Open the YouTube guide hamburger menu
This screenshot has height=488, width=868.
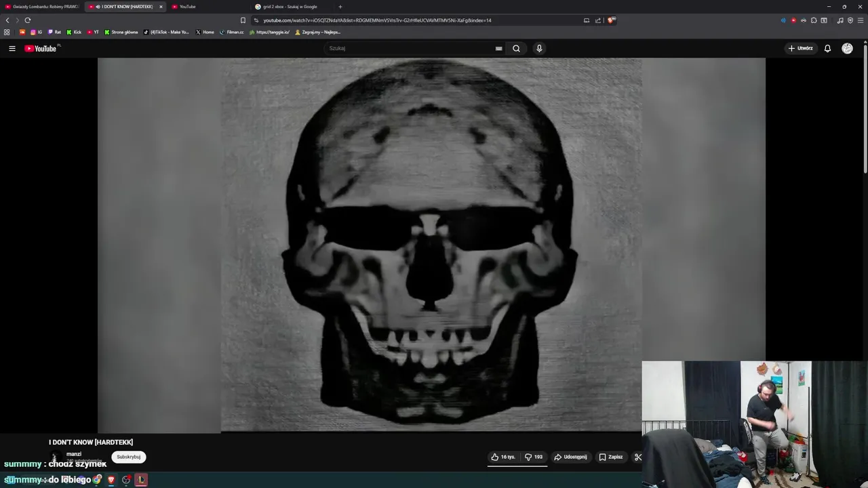(x=12, y=48)
